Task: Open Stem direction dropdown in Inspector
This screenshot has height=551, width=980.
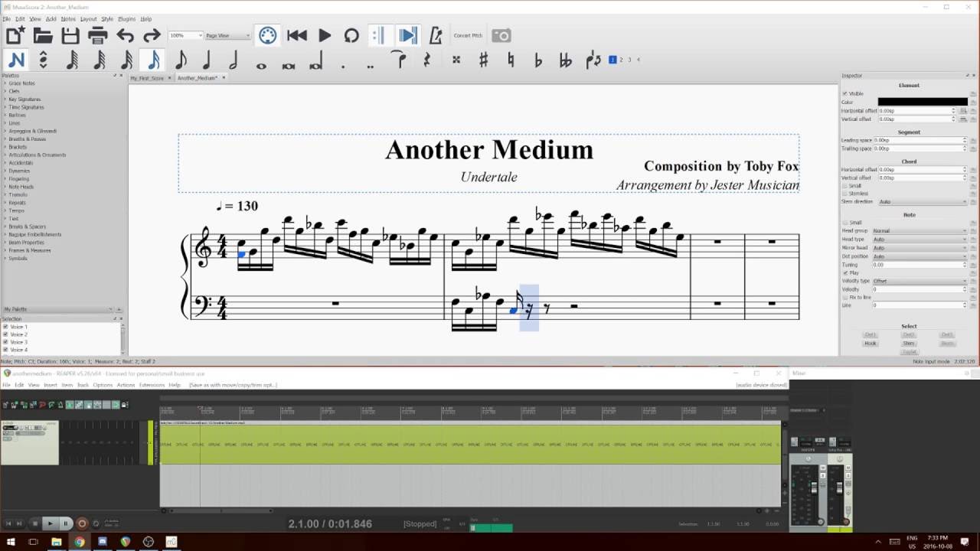Action: tap(923, 202)
